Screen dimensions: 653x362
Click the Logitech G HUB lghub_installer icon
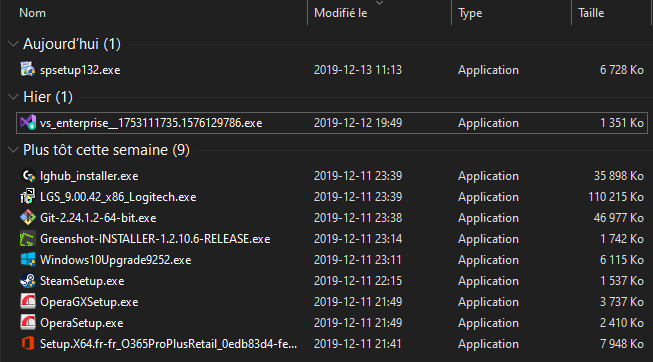point(28,176)
